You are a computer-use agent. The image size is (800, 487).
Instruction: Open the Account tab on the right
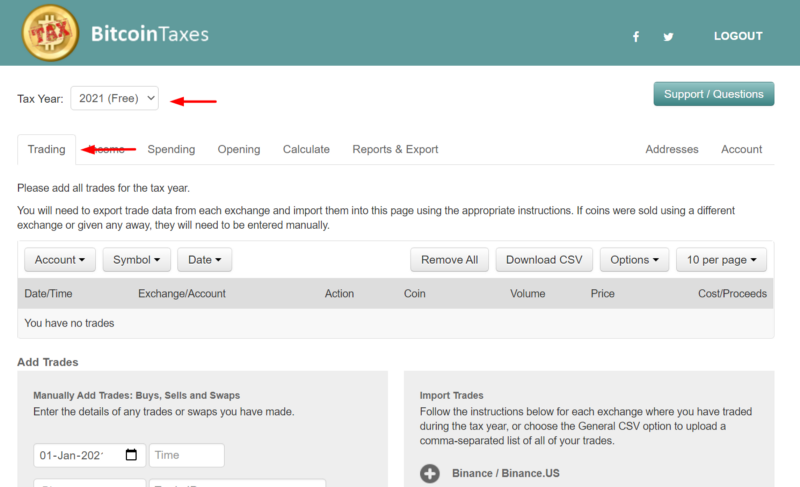click(741, 149)
